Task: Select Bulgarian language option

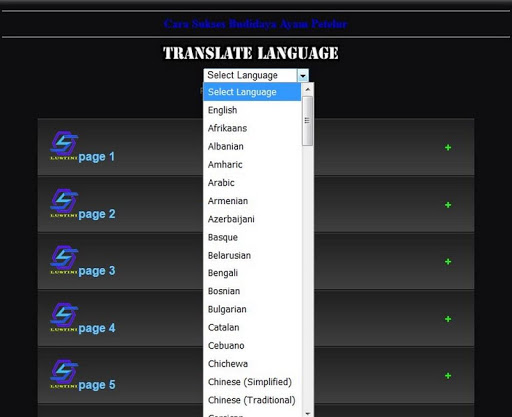Action: tap(252, 309)
